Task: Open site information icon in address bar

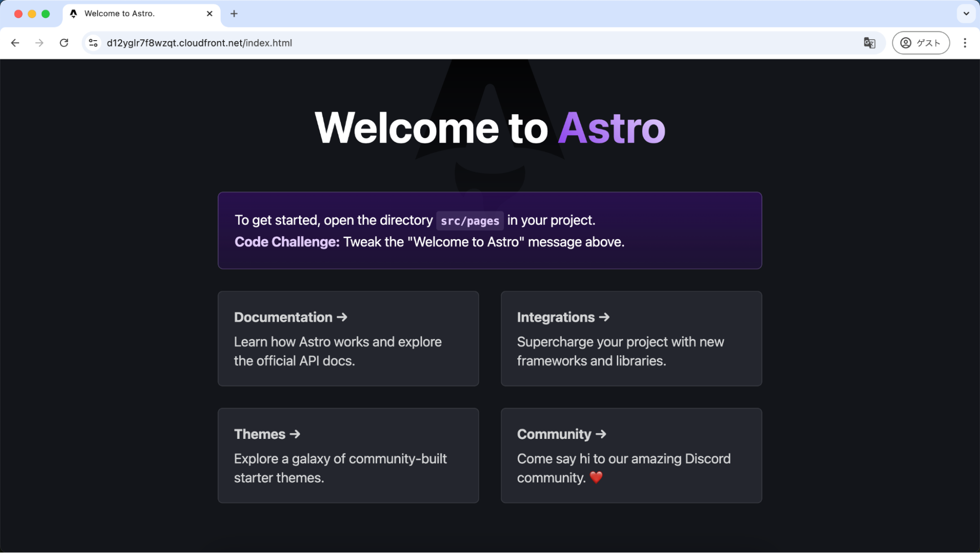Action: click(93, 43)
